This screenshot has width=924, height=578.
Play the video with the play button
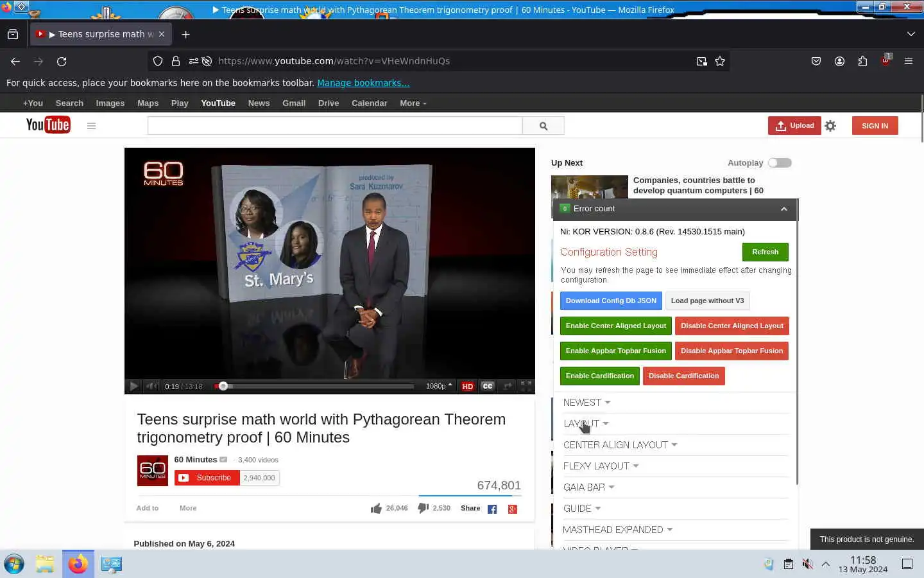133,386
